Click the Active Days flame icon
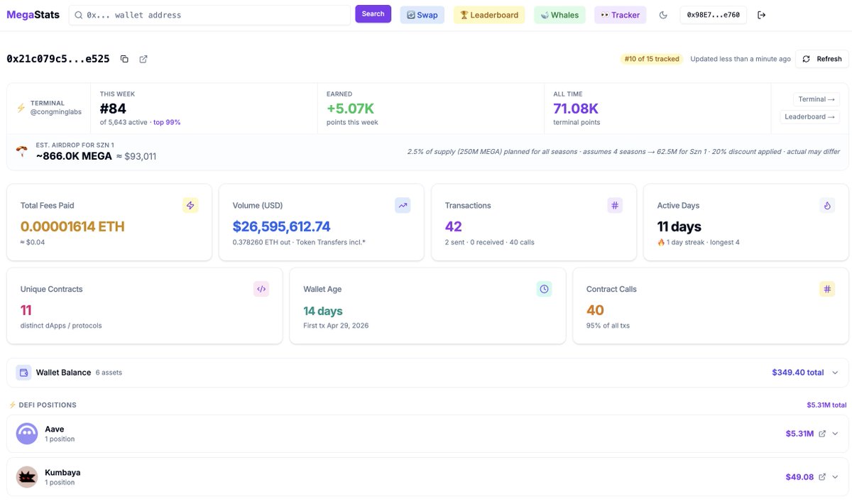Image resolution: width=852 pixels, height=504 pixels. (x=827, y=205)
